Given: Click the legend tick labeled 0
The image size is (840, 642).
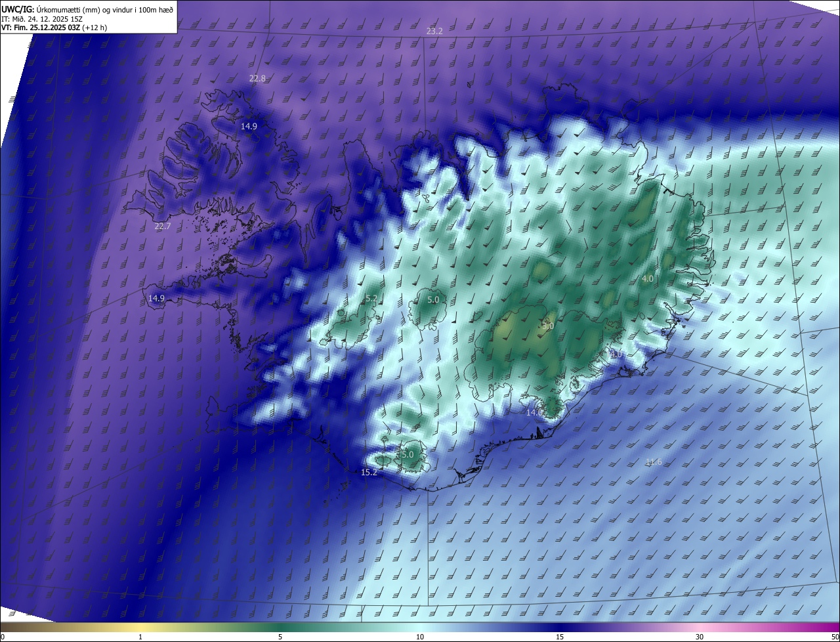Looking at the screenshot, I should click(x=2, y=637).
